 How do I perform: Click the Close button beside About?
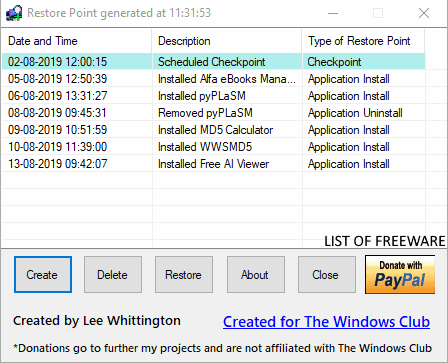point(327,275)
